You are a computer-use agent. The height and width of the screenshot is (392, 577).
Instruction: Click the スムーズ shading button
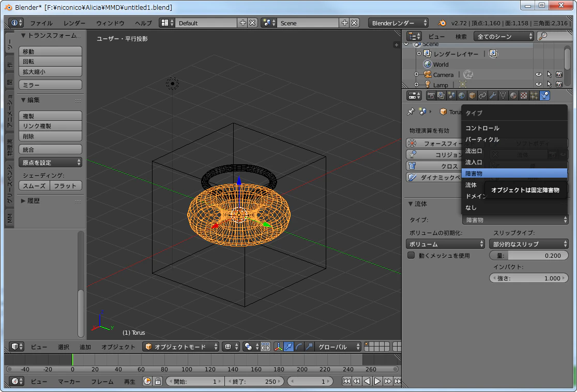click(34, 186)
